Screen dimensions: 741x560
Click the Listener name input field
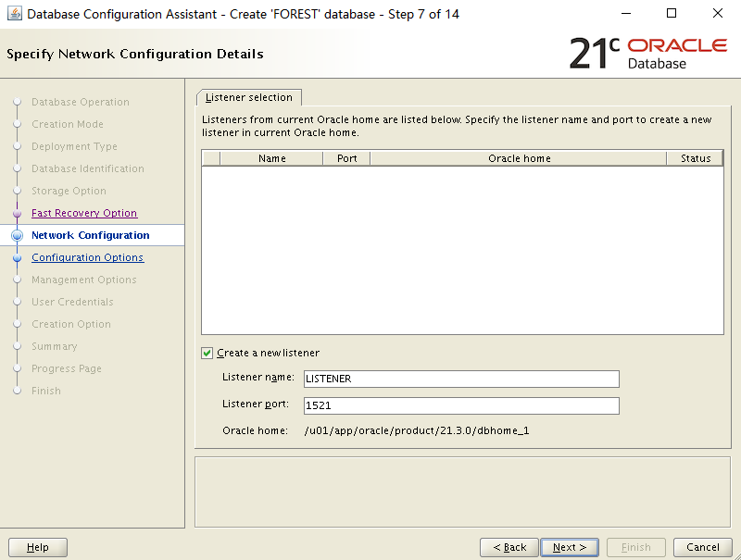coord(461,379)
